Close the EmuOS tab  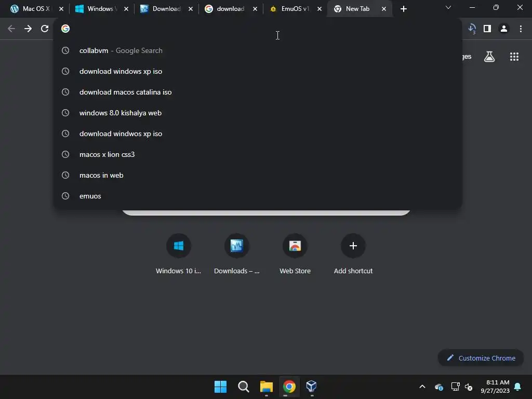[x=320, y=9]
